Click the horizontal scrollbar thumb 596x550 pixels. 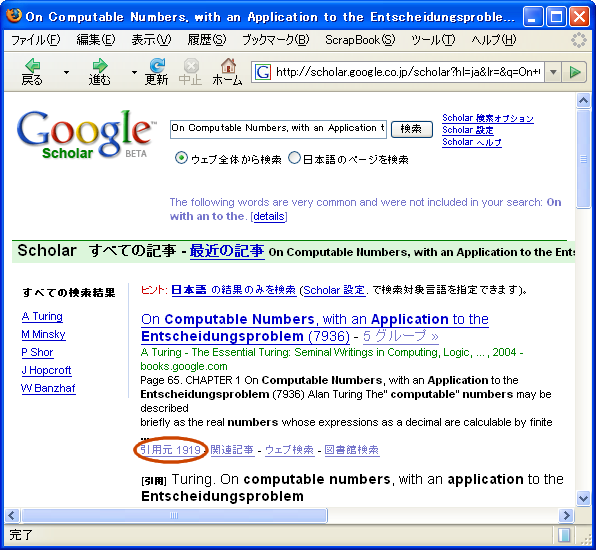click(x=174, y=515)
